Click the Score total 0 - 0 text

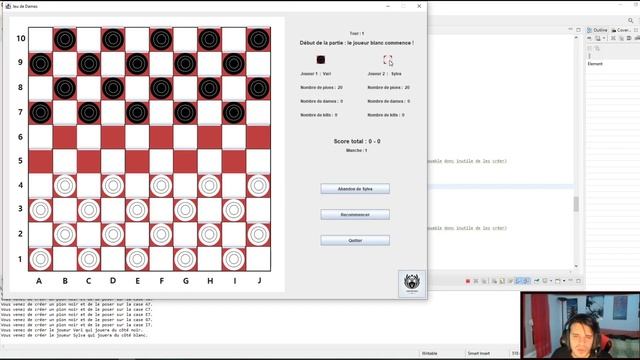click(x=357, y=141)
